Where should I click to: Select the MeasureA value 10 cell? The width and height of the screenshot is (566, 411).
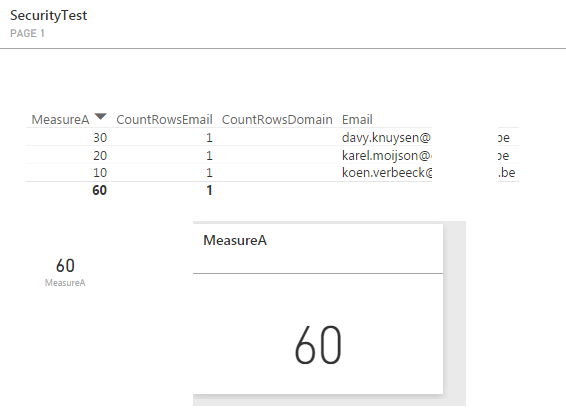pyautogui.click(x=100, y=172)
